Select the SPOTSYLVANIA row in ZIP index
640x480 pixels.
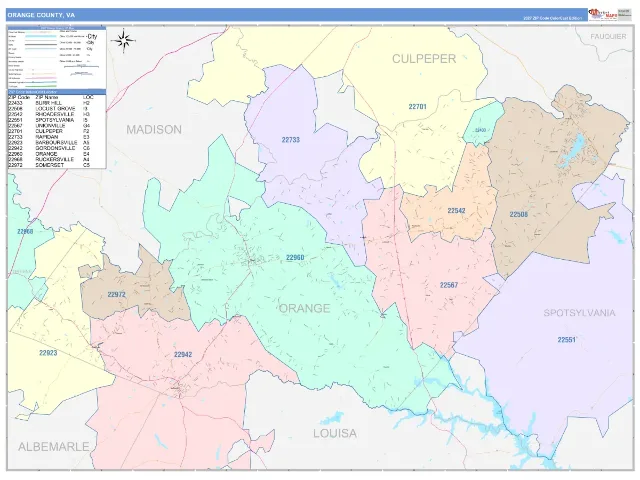coord(51,120)
